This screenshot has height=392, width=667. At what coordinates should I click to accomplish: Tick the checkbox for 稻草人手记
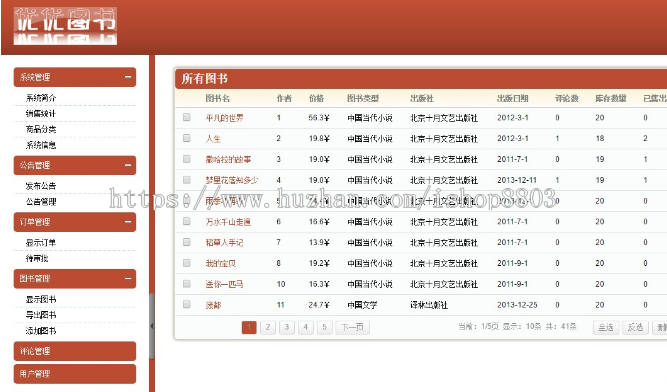point(186,242)
